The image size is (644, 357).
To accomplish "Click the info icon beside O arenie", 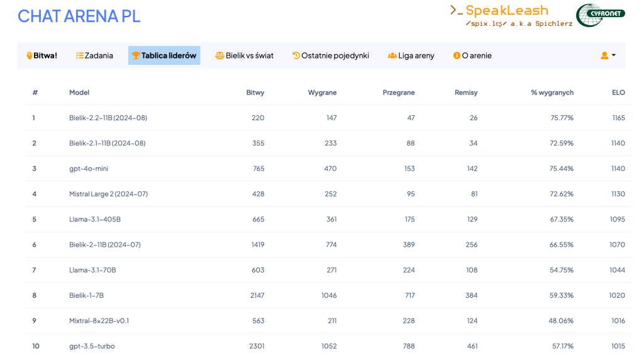I will click(457, 55).
